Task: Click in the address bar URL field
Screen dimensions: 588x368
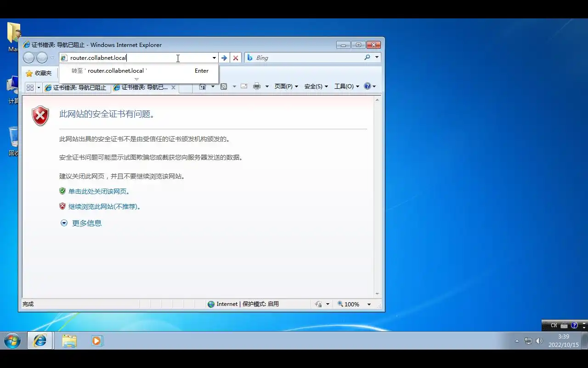Action: pos(139,58)
